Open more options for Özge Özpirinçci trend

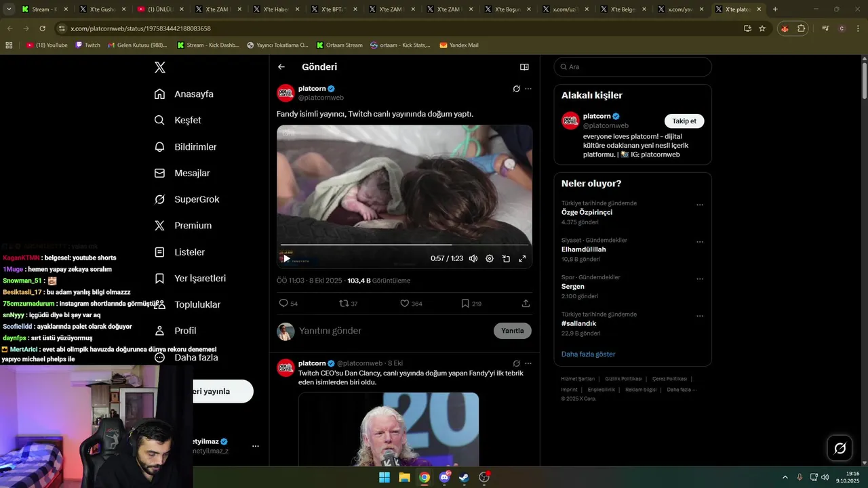click(700, 205)
